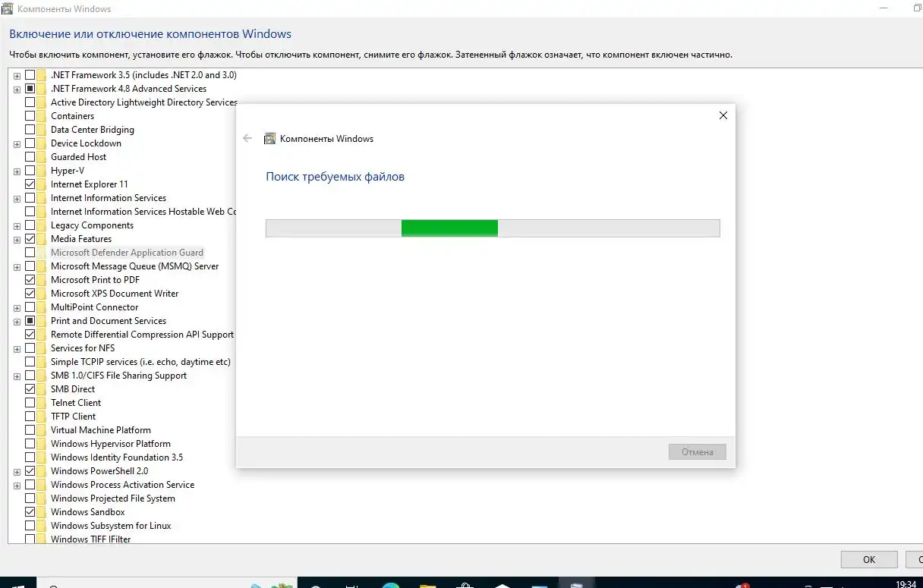923x588 pixels.
Task: Uncheck the Microsoft Print to PDF checkbox
Action: click(30, 280)
